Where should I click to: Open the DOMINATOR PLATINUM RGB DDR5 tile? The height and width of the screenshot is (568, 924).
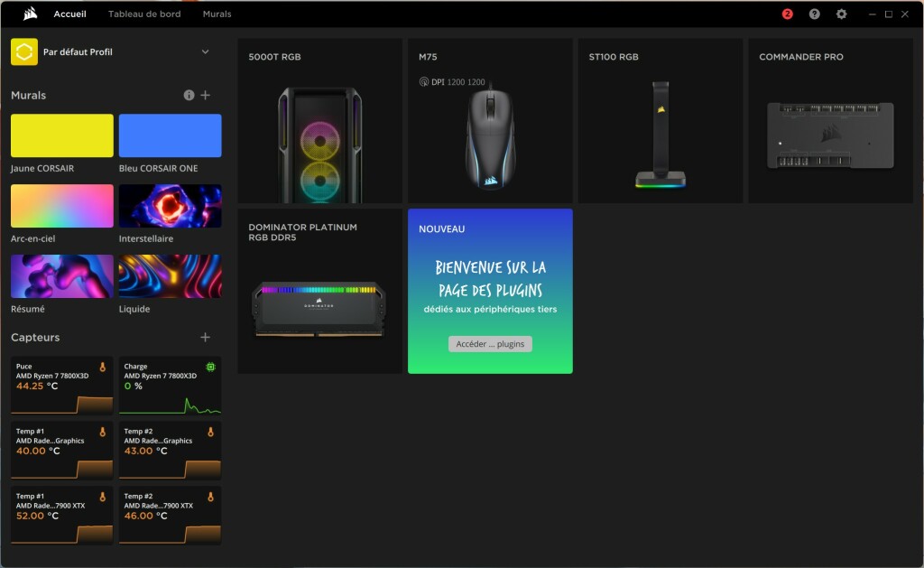[x=319, y=291]
